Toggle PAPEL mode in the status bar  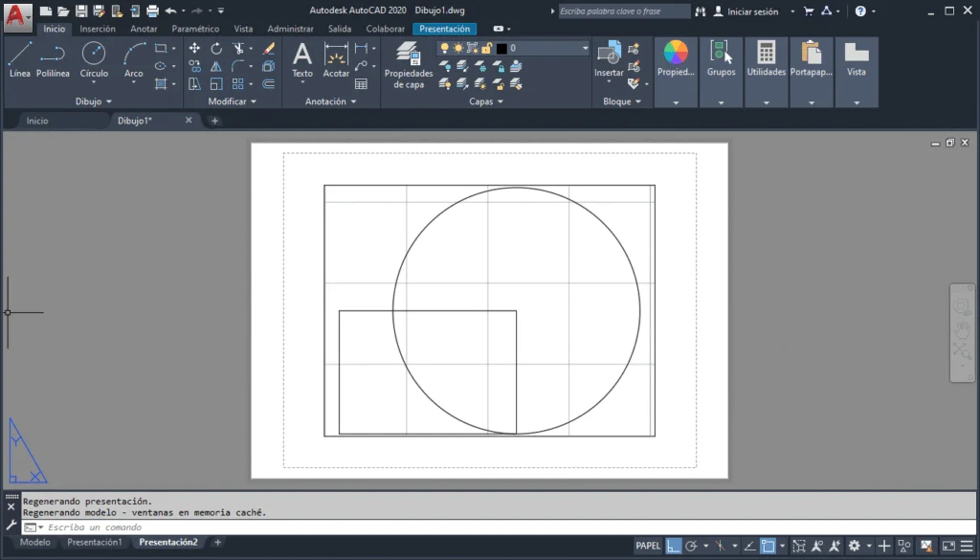[x=647, y=546]
